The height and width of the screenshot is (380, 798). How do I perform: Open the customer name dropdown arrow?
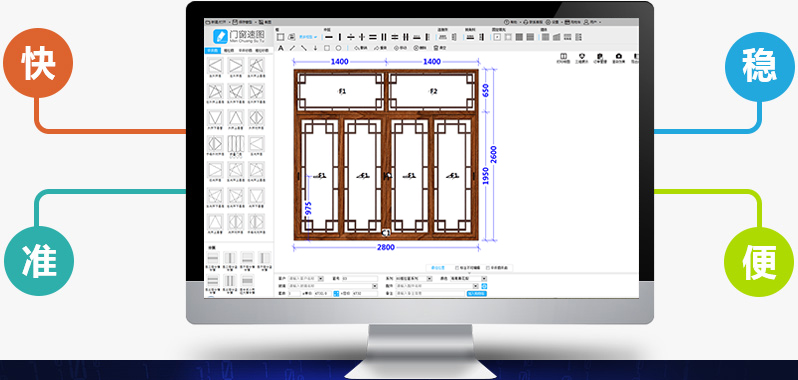[321, 279]
